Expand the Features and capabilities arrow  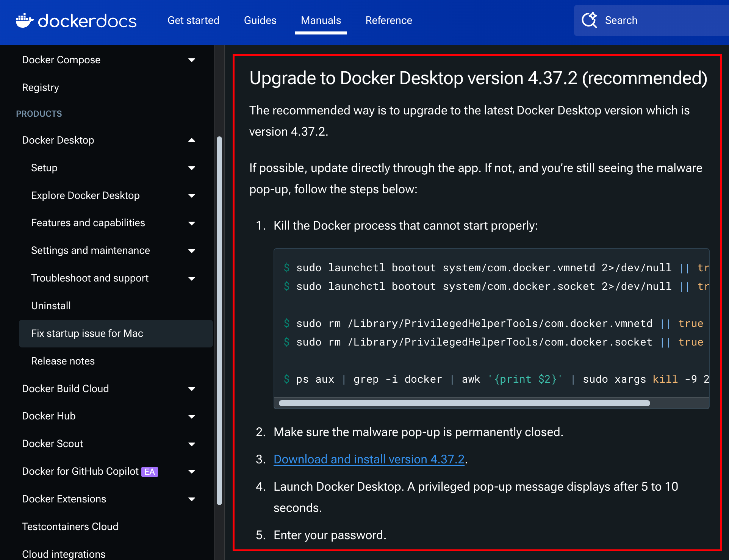(x=192, y=223)
